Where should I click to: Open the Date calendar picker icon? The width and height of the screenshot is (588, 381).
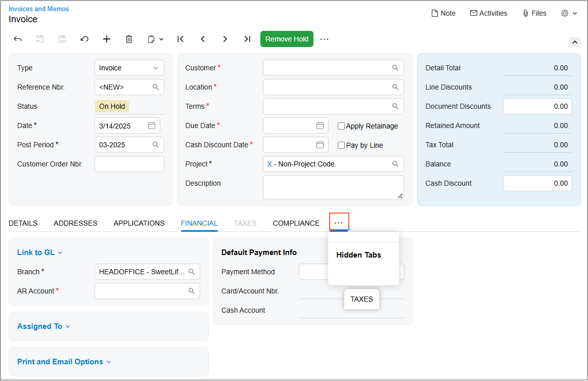point(152,125)
